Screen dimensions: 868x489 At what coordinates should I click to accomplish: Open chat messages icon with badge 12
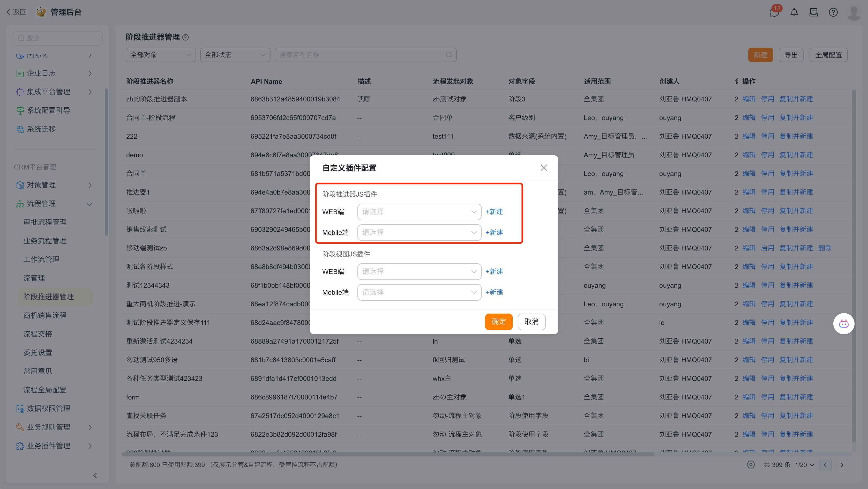[774, 12]
